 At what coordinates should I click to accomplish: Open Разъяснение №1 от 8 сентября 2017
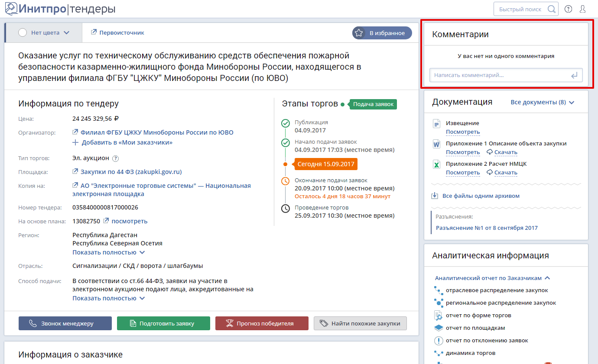[487, 228]
